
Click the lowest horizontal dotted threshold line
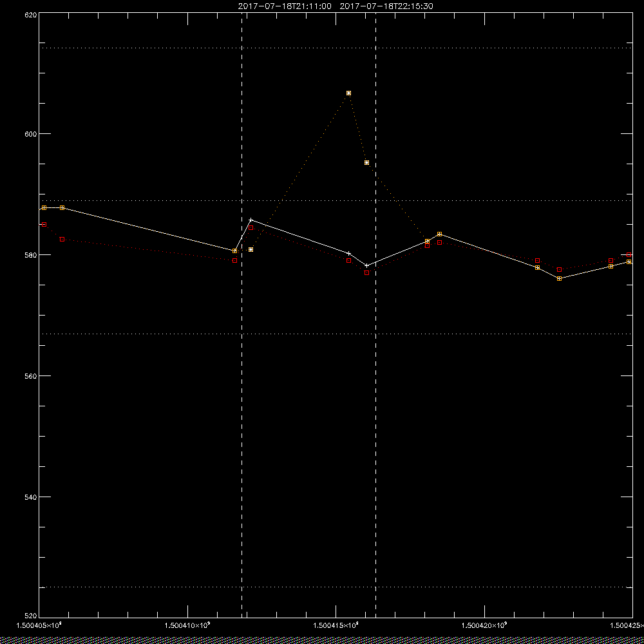(x=336, y=587)
